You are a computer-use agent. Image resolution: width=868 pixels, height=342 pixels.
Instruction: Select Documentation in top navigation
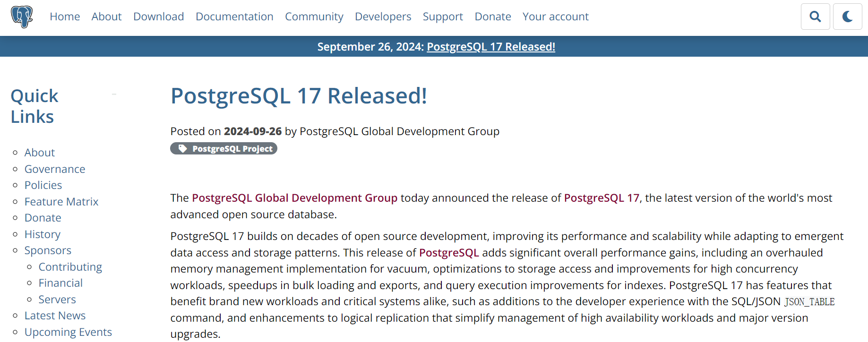(x=234, y=17)
